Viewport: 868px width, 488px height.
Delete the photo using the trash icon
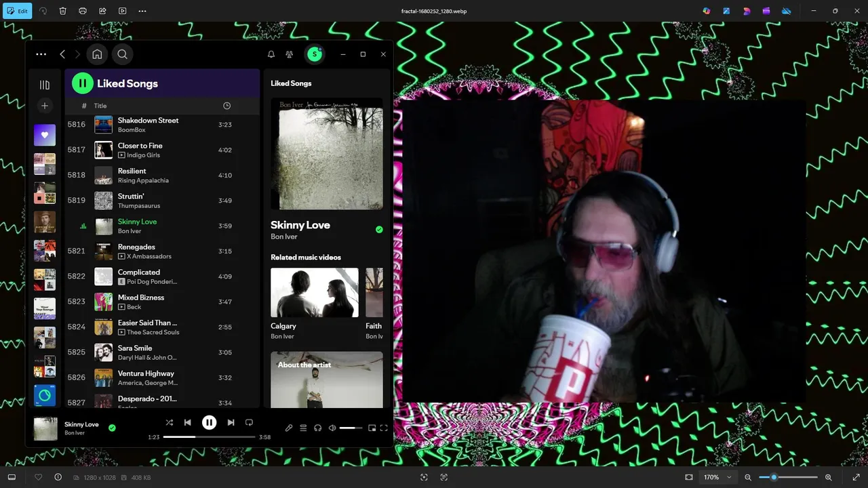tap(62, 11)
